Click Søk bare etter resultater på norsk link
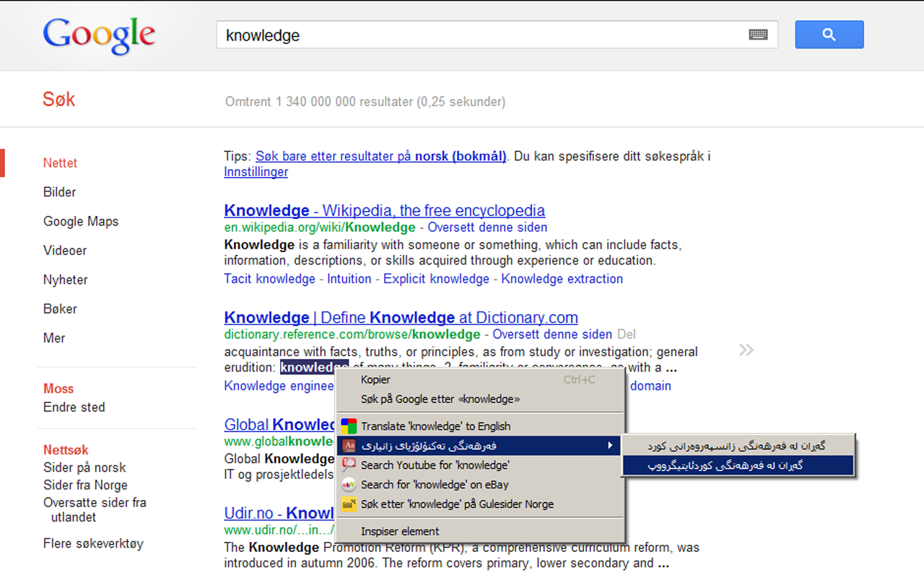 coord(380,156)
